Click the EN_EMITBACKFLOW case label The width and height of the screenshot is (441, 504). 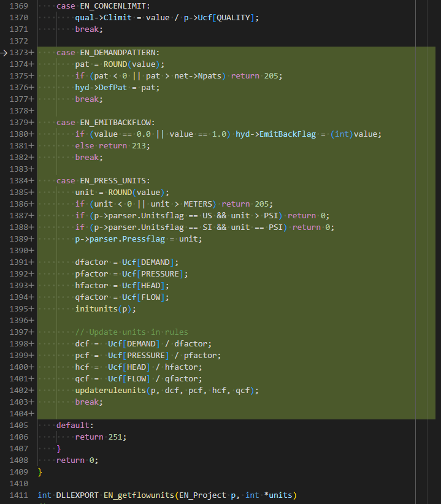(117, 123)
